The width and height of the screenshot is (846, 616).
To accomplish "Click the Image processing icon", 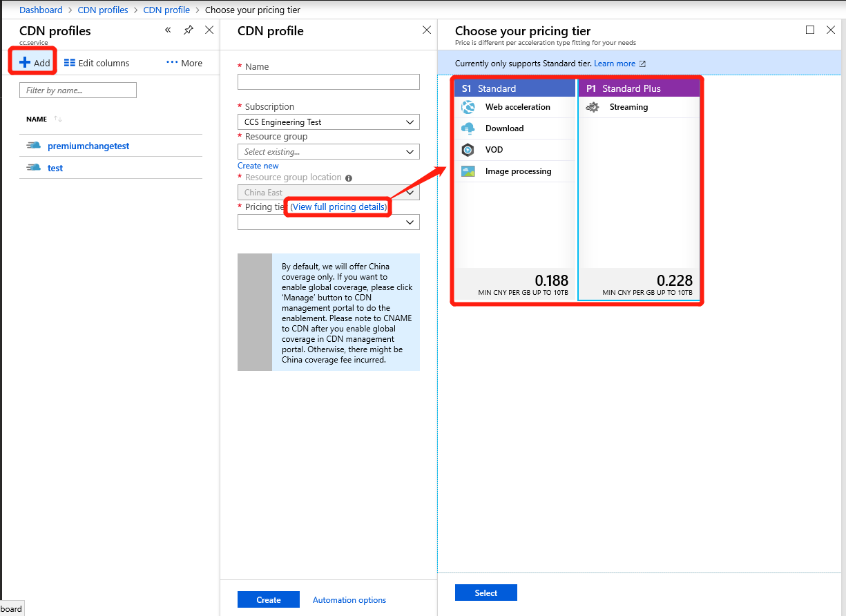I will coord(468,171).
